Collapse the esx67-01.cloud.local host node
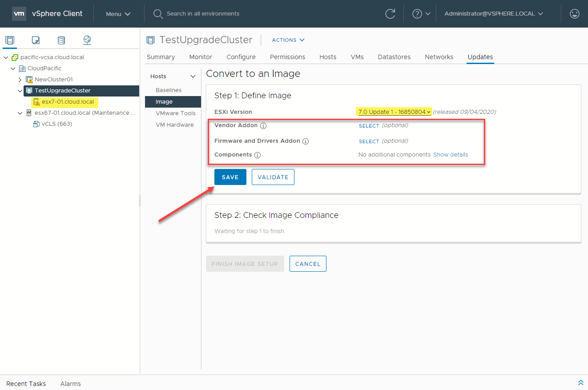588x390 pixels. click(20, 113)
